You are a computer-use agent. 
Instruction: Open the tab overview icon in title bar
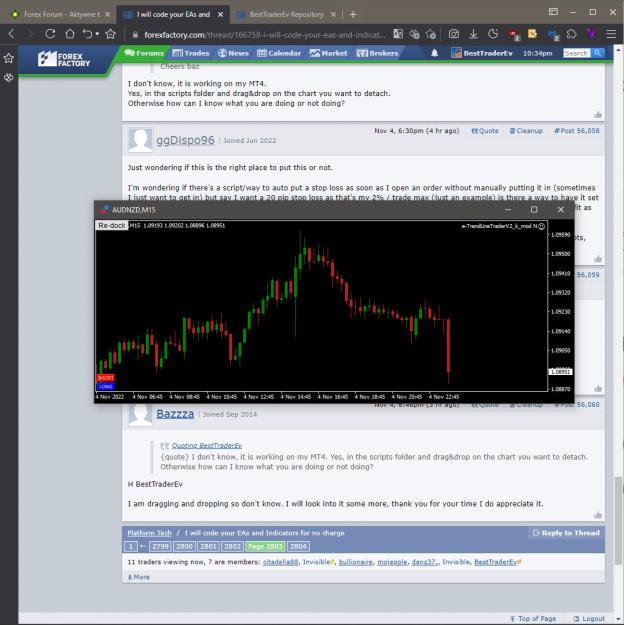click(553, 12)
